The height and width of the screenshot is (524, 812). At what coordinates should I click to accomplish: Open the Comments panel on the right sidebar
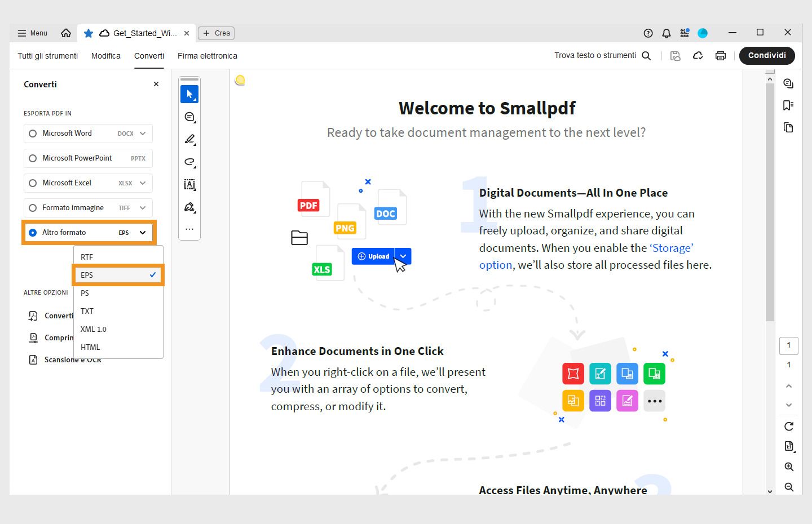pyautogui.click(x=788, y=83)
